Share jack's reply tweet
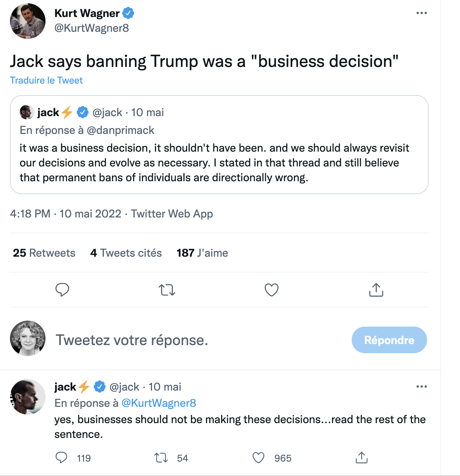Viewport: 460px width, 476px height. [361, 458]
